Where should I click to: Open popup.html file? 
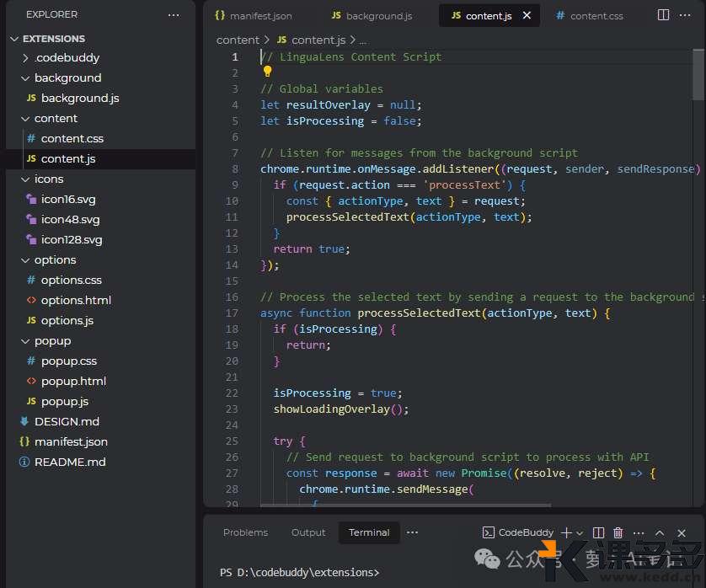pyautogui.click(x=73, y=382)
